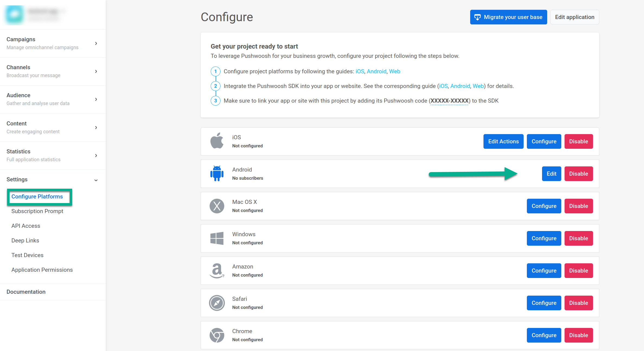Collapse the Settings section
The width and height of the screenshot is (644, 351).
click(96, 180)
